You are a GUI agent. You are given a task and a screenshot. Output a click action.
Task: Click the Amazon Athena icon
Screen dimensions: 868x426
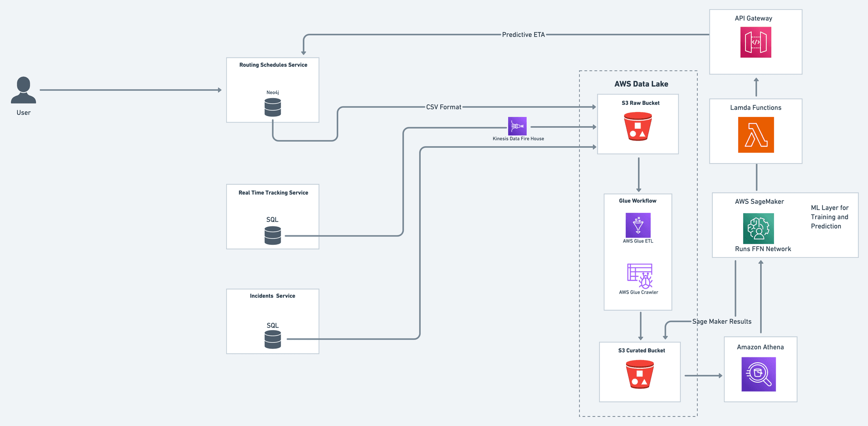(759, 374)
